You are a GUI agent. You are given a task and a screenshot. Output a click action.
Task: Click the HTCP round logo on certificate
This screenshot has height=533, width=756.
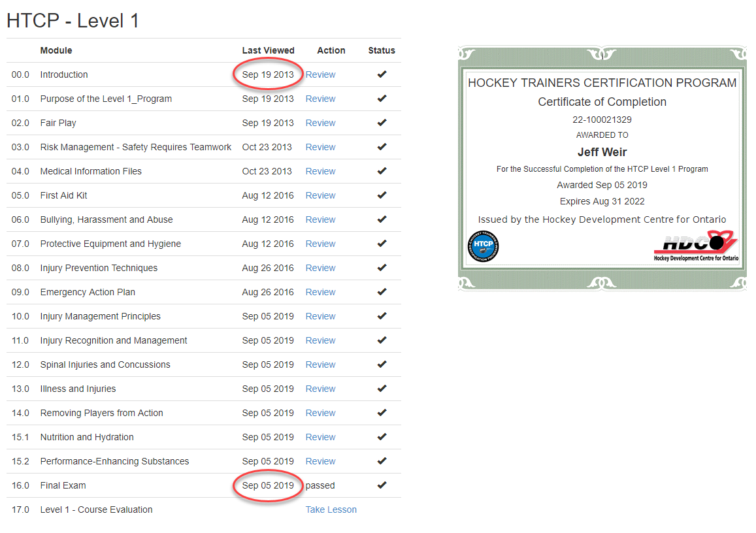point(484,248)
